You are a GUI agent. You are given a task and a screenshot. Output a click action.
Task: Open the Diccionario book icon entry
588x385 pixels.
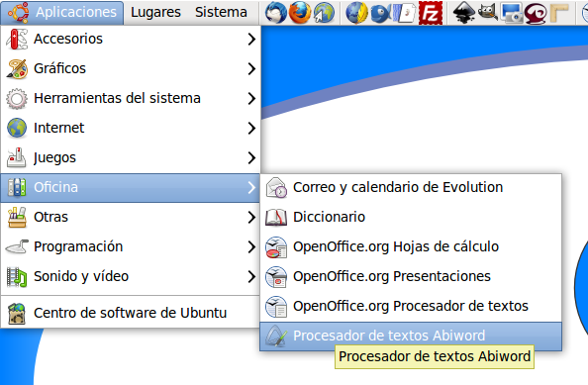pyautogui.click(x=276, y=217)
